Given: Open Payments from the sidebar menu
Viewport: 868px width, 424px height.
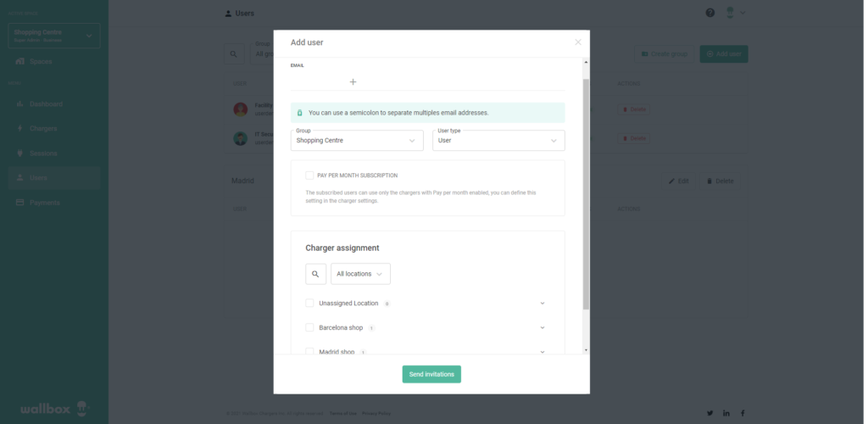Looking at the screenshot, I should 44,203.
